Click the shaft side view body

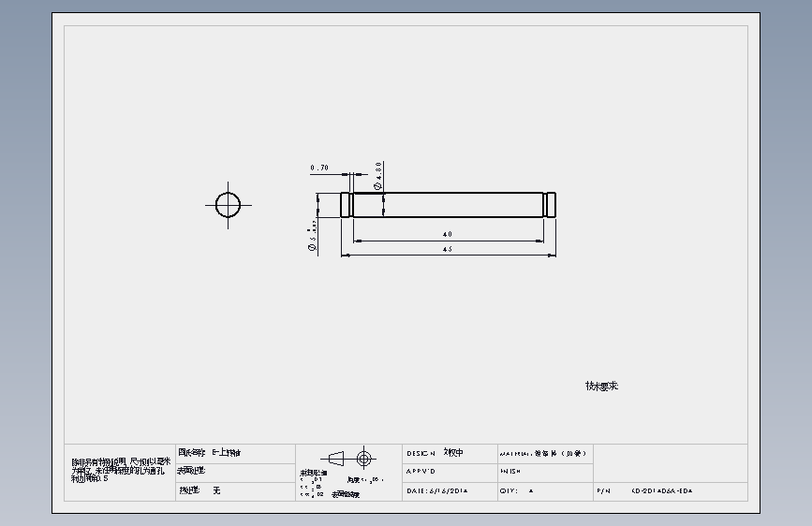tap(449, 204)
